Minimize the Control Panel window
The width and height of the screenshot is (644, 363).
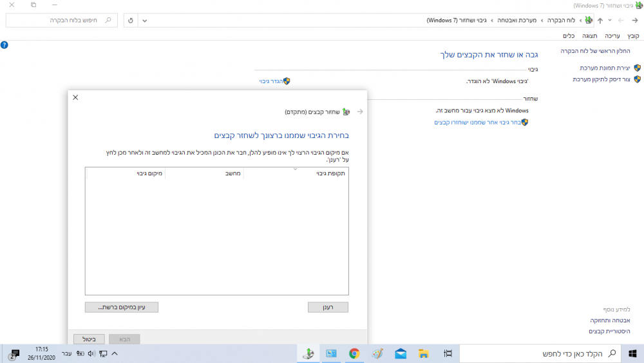(x=55, y=5)
